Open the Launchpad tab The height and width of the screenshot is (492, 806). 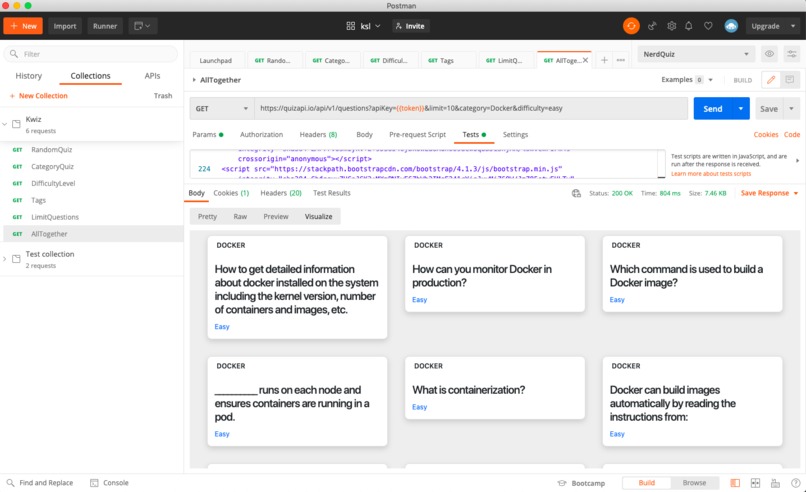215,60
